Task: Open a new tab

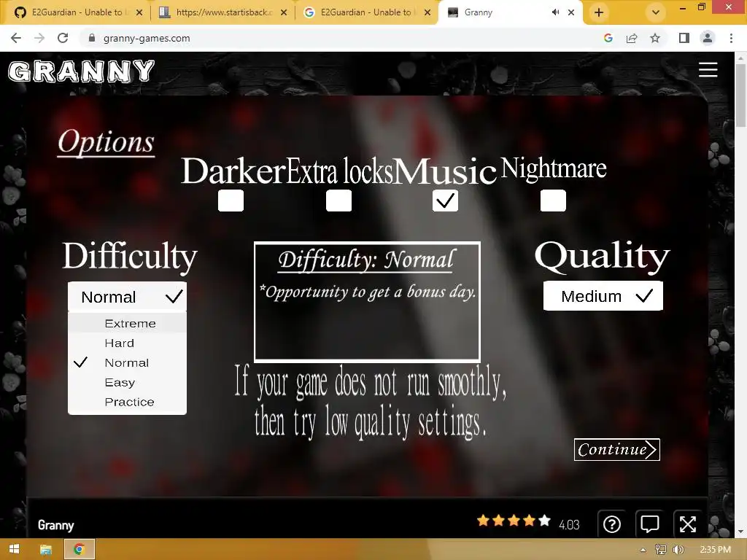Action: (x=599, y=12)
